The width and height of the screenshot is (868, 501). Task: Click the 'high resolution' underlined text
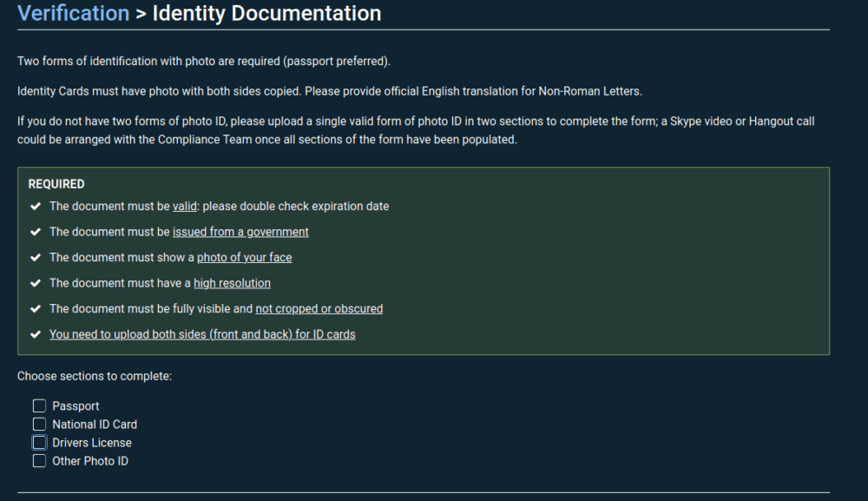(x=232, y=283)
